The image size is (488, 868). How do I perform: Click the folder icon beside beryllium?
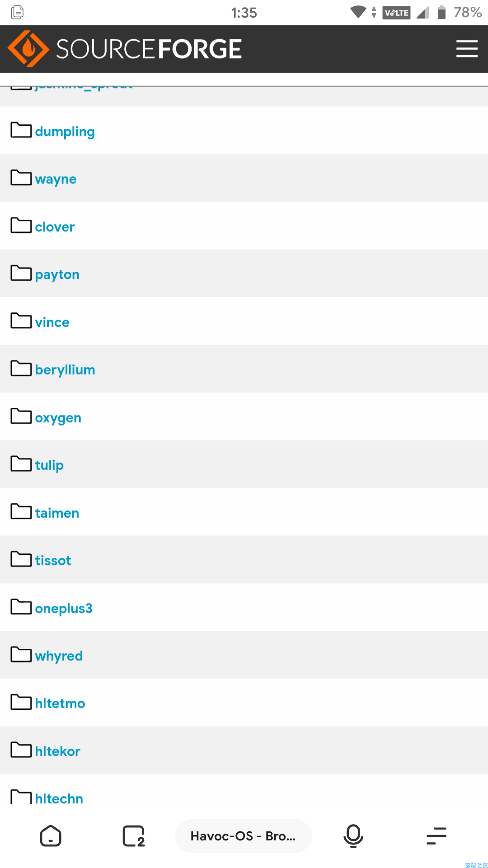(x=21, y=368)
